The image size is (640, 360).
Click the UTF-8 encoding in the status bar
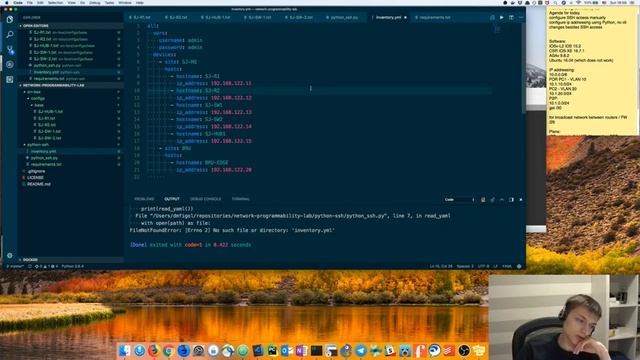pos(483,266)
